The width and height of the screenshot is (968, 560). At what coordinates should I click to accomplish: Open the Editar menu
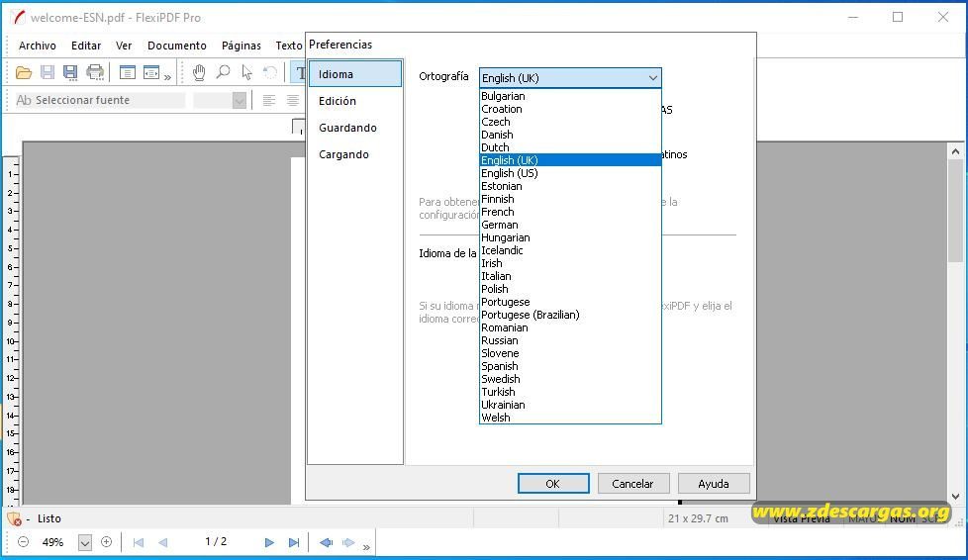click(86, 46)
